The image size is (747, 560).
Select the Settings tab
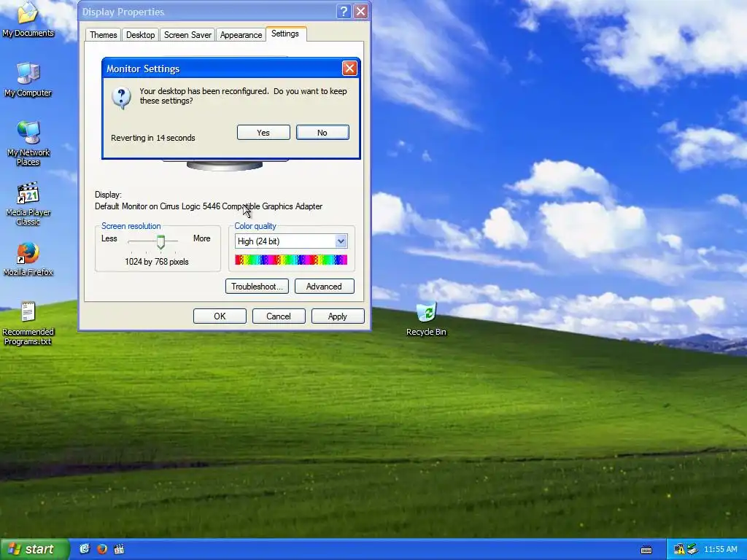(285, 34)
